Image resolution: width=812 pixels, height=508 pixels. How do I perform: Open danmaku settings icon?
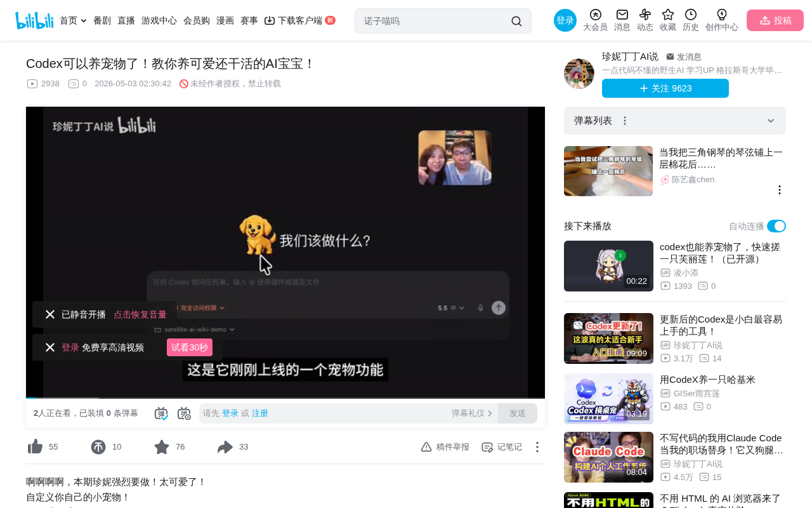[x=184, y=413]
